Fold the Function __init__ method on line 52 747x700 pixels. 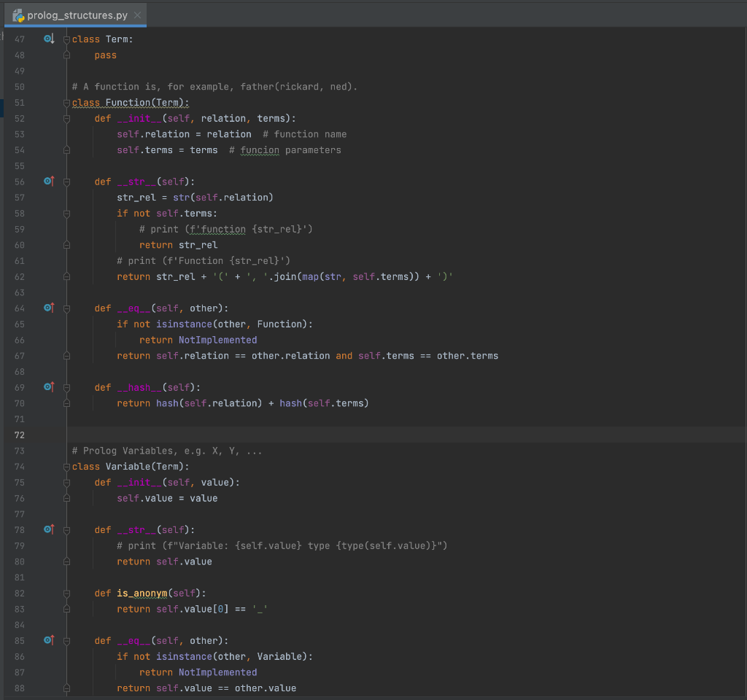coord(66,119)
